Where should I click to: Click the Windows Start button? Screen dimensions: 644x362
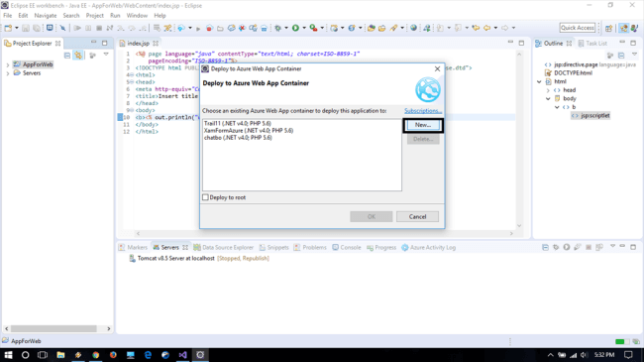pyautogui.click(x=8, y=355)
